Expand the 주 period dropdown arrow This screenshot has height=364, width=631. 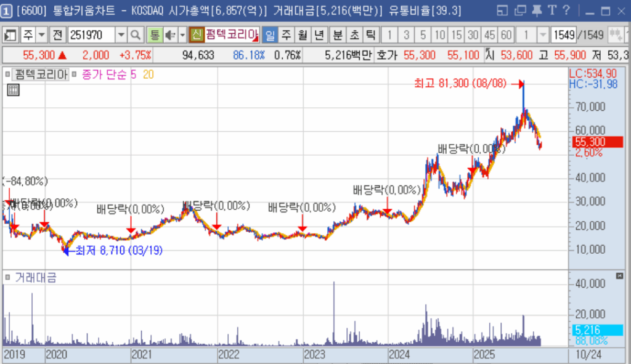click(42, 34)
